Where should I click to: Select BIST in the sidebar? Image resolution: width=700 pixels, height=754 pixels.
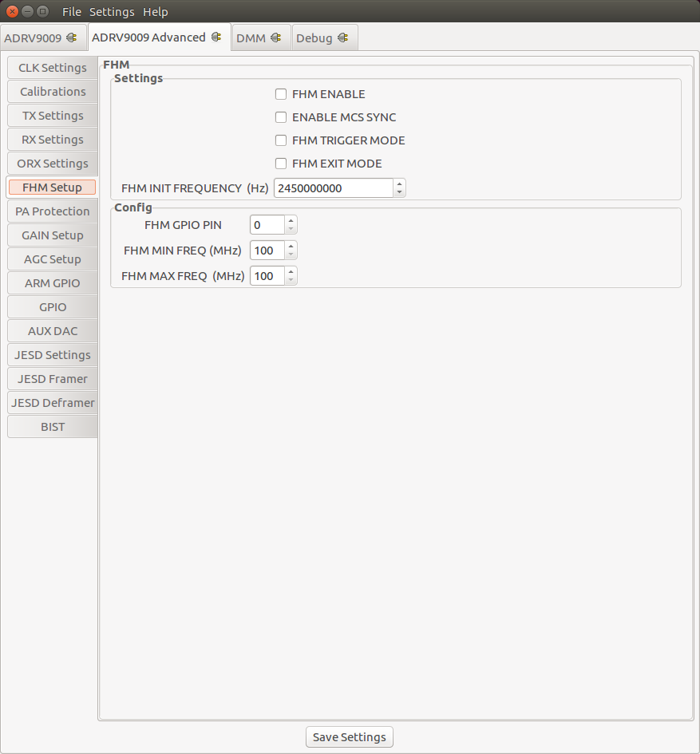(x=51, y=427)
